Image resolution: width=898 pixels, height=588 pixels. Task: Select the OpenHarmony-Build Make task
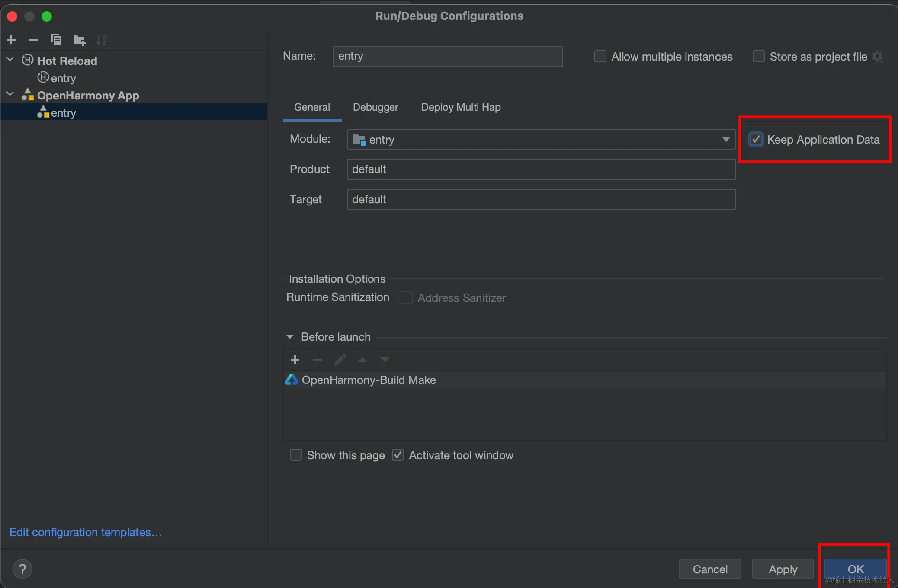pyautogui.click(x=369, y=380)
